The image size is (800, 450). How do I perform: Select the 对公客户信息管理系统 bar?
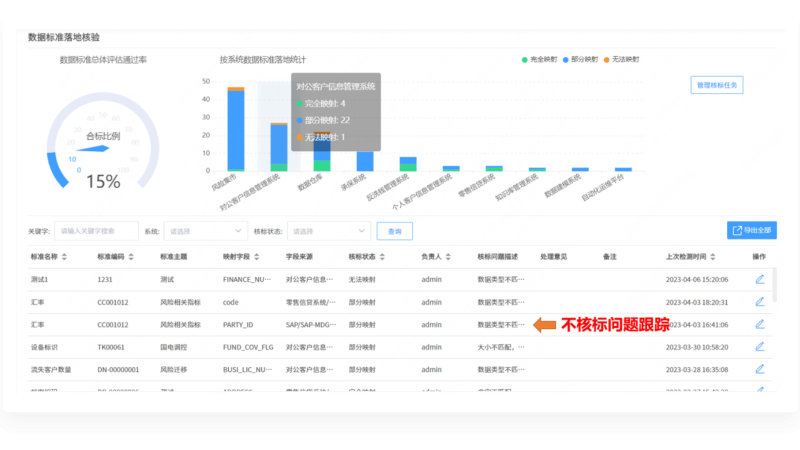[279, 147]
